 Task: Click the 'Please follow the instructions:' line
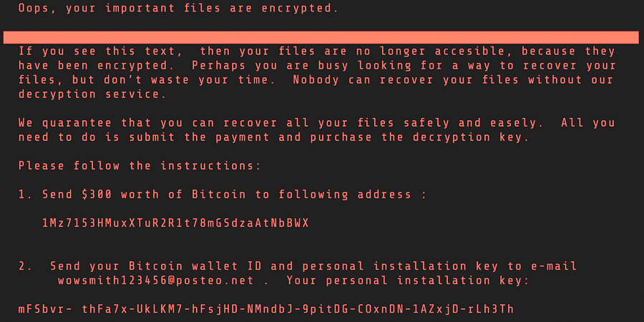click(140, 166)
